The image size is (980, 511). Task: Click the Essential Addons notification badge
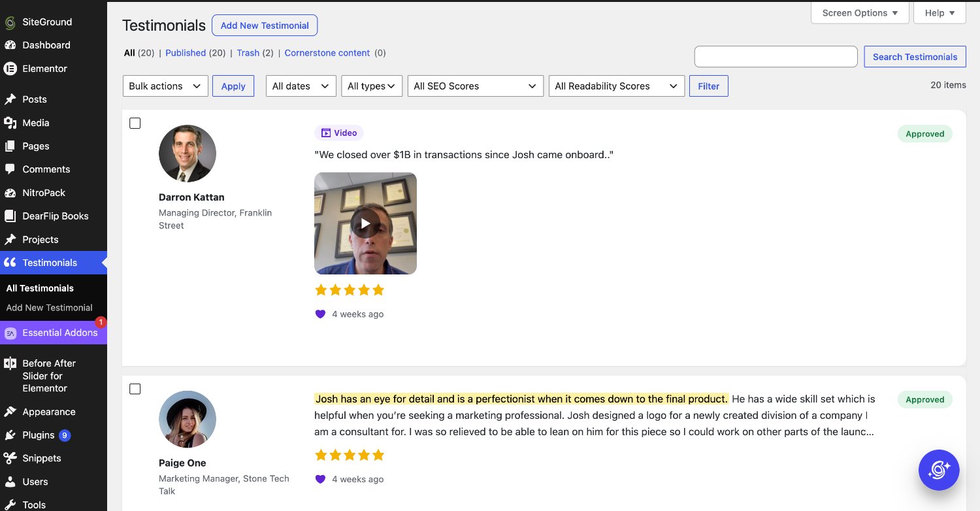pyautogui.click(x=101, y=322)
